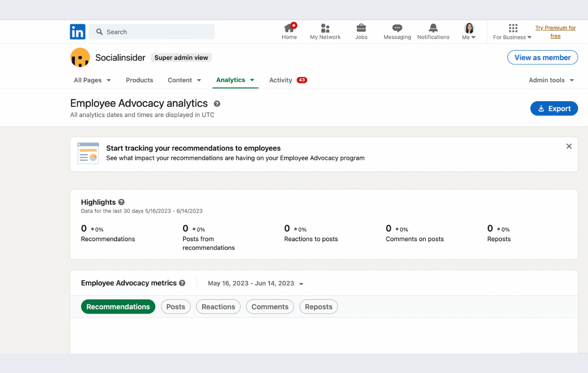Select the Recommendations metric pill

[118, 307]
